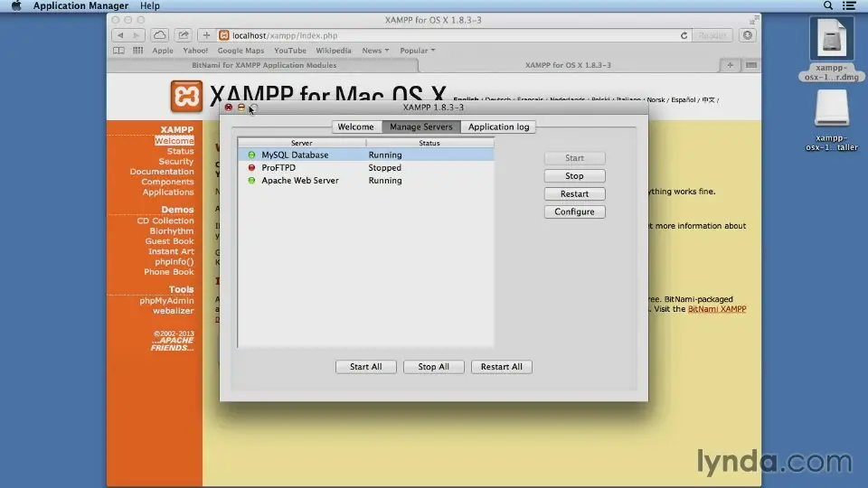Open the Google Maps bookmark
Image resolution: width=868 pixels, height=488 pixels.
[x=241, y=51]
